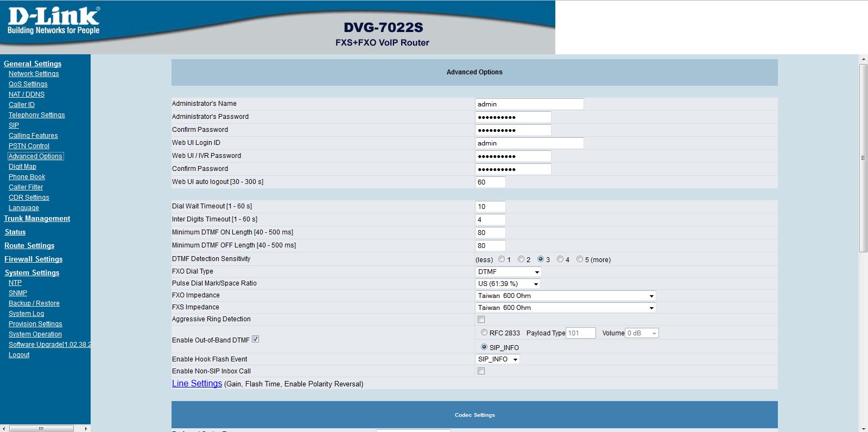Open System Operation page
This screenshot has width=868, height=432.
[35, 334]
